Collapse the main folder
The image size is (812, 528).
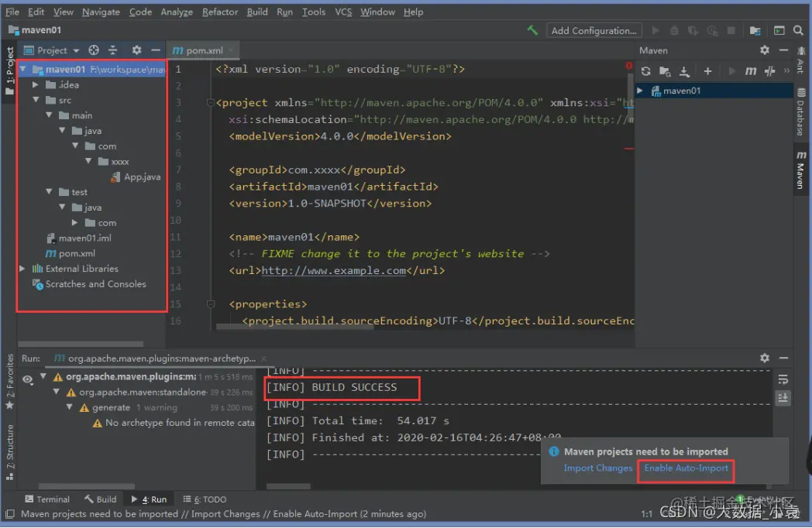pyautogui.click(x=49, y=115)
